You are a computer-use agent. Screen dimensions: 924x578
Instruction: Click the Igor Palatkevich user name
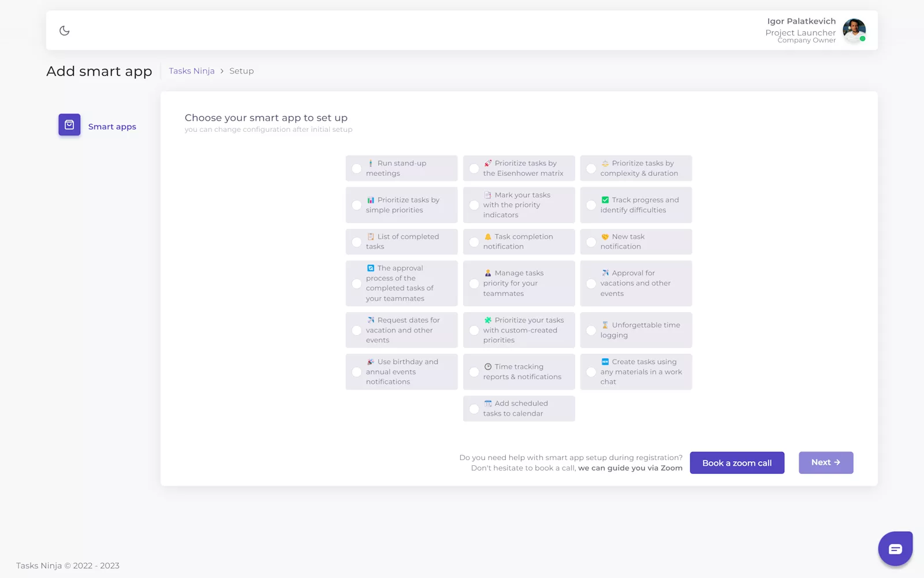(x=801, y=21)
